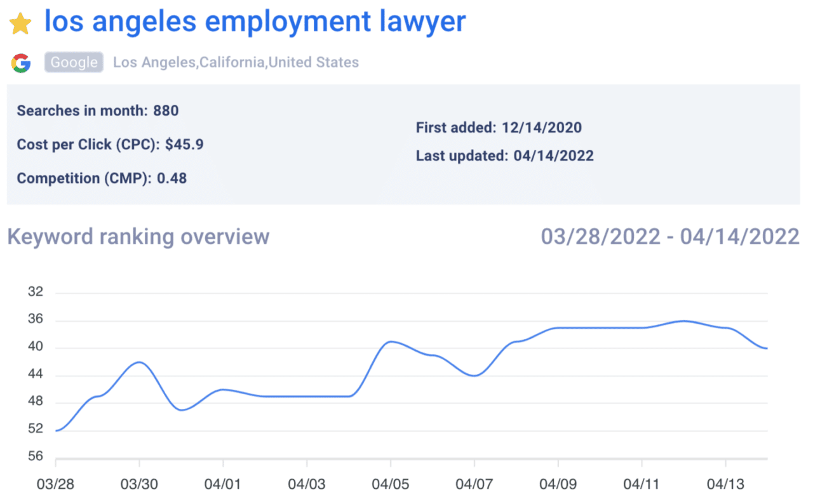813x504 pixels.
Task: Click 'First added: 12/14/2020' text
Action: point(499,128)
